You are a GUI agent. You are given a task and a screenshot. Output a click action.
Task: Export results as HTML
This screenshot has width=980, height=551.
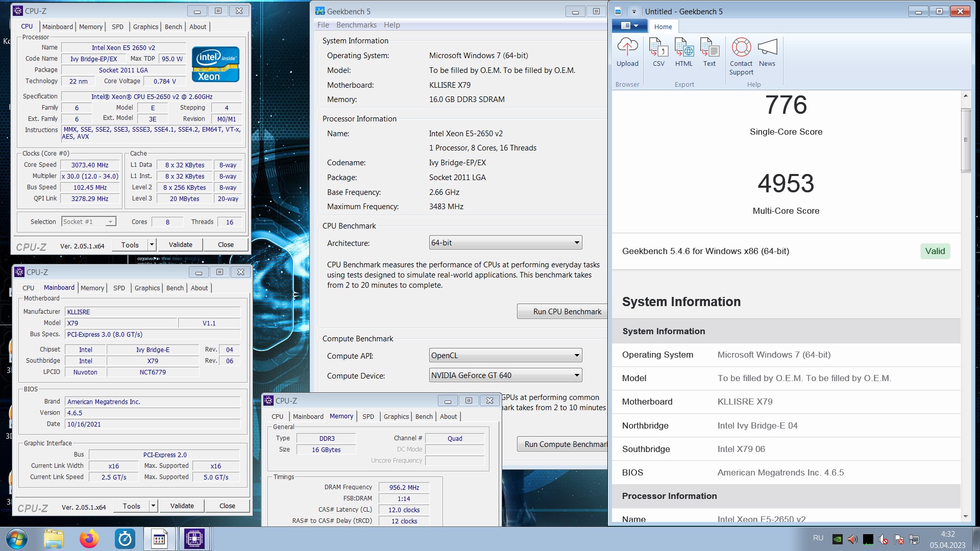[x=684, y=53]
